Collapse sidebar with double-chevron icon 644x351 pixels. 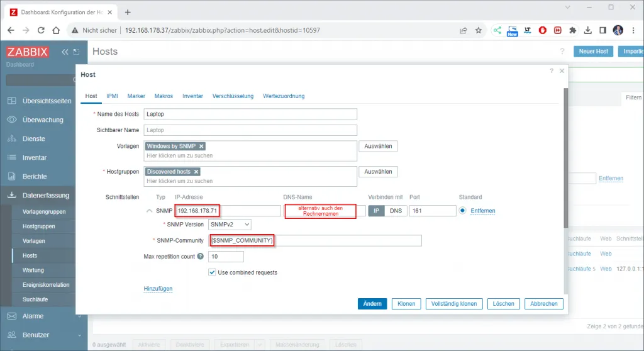click(65, 52)
